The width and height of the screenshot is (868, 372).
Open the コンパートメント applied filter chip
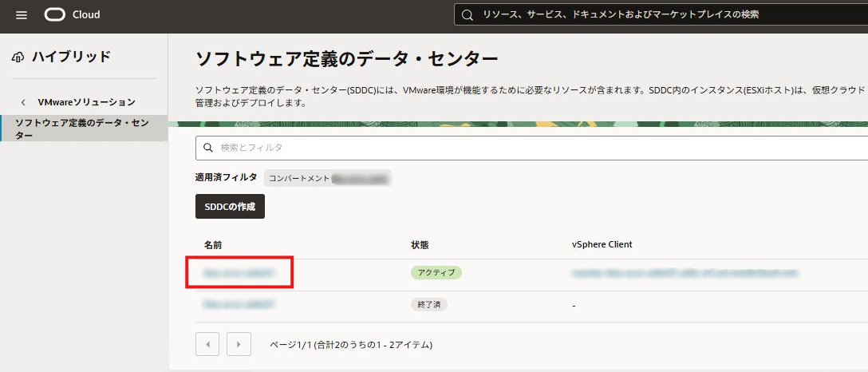(328, 178)
